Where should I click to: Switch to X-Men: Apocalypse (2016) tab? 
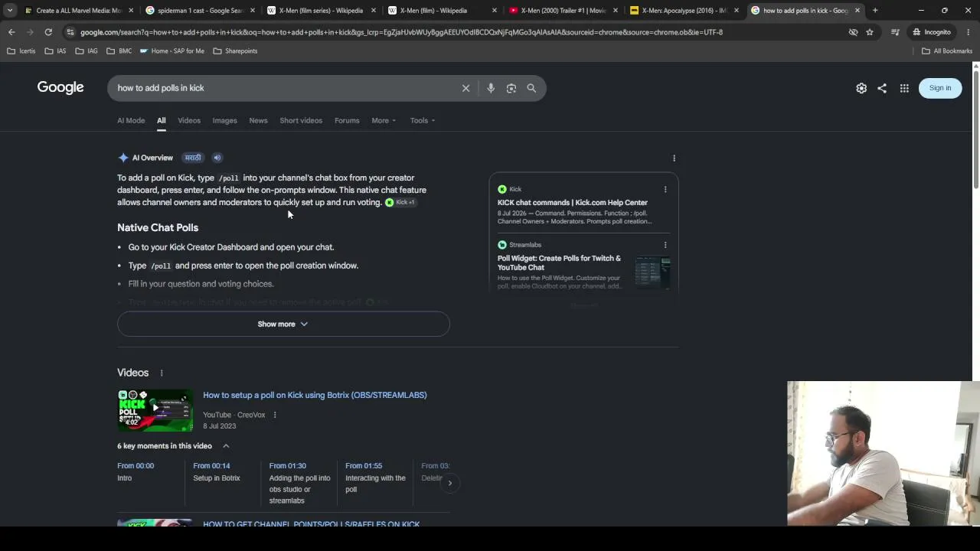[684, 11]
